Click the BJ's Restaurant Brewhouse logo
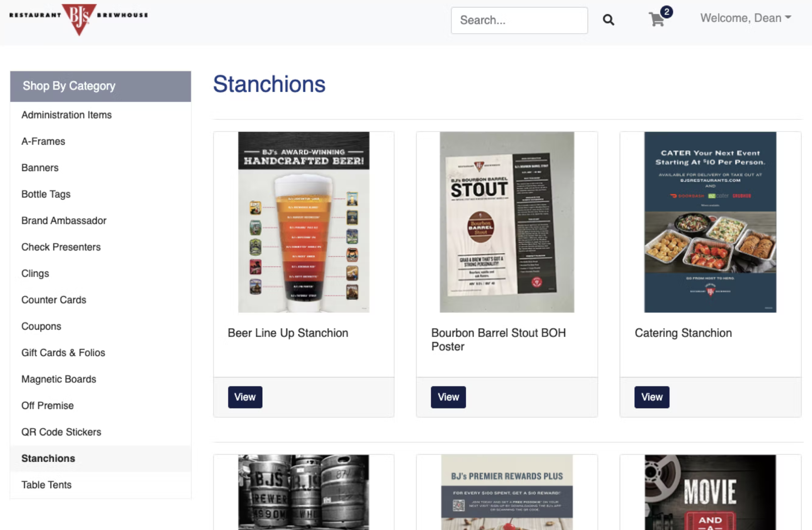Image resolution: width=812 pixels, height=530 pixels. pos(79,18)
